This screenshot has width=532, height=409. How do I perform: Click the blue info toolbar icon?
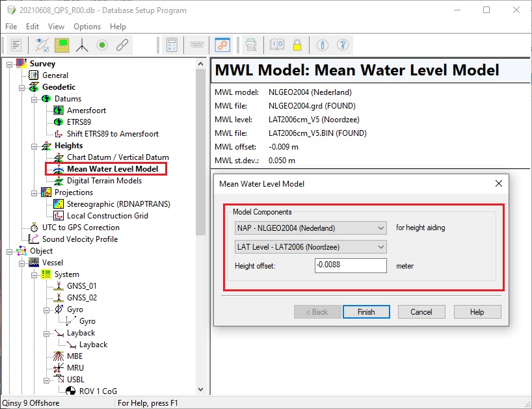(x=323, y=46)
